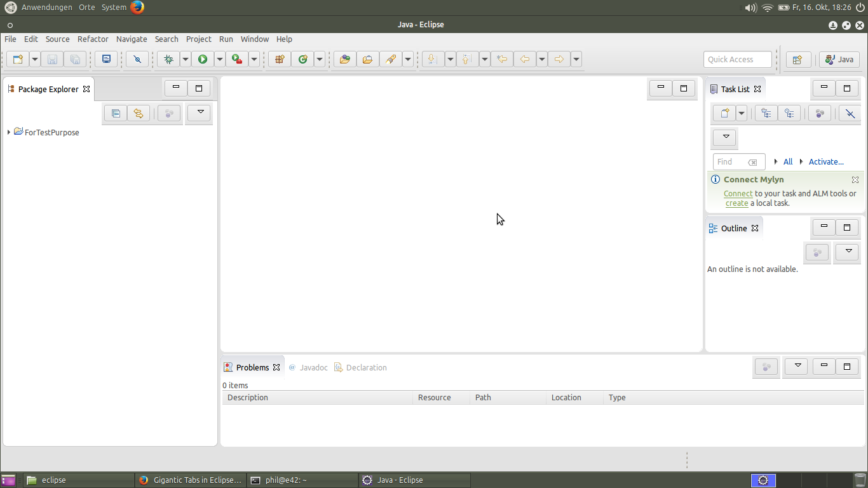Open the Run configurations dropdown arrow
Image resolution: width=868 pixels, height=488 pixels.
point(220,59)
